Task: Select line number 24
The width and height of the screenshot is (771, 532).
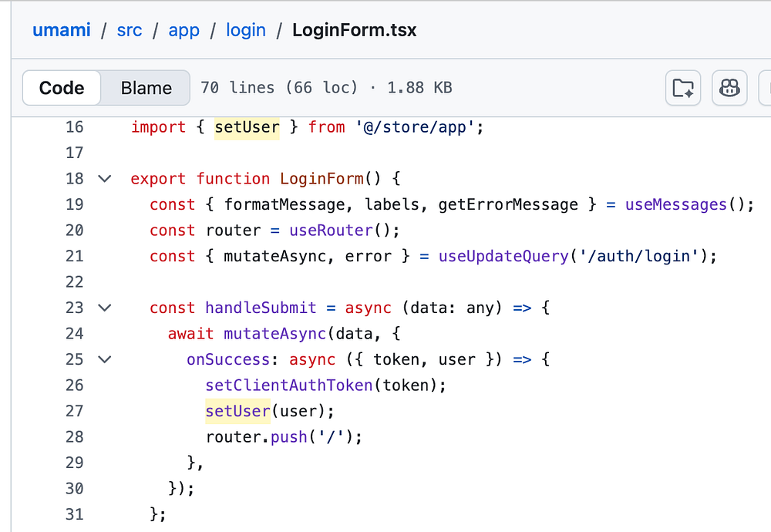Action: pos(74,333)
